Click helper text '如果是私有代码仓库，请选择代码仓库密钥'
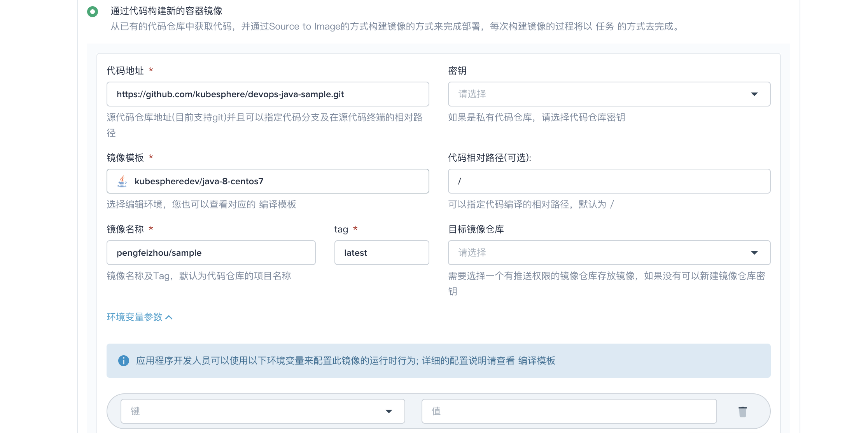Screen dimensions: 868x433 click(537, 117)
